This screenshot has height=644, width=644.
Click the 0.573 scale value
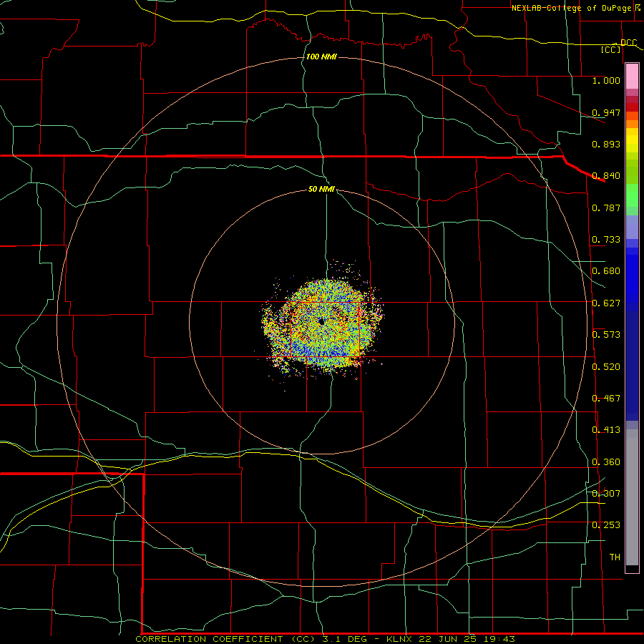click(x=606, y=335)
